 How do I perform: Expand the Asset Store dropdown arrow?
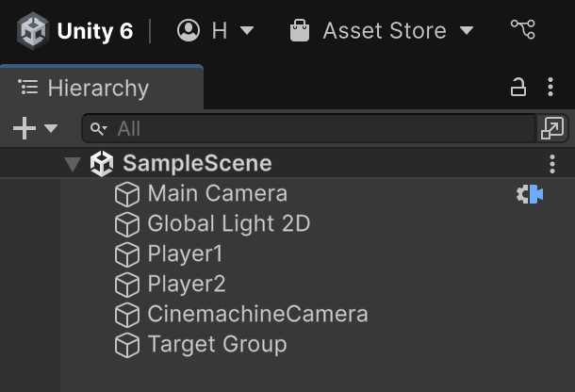click(467, 30)
